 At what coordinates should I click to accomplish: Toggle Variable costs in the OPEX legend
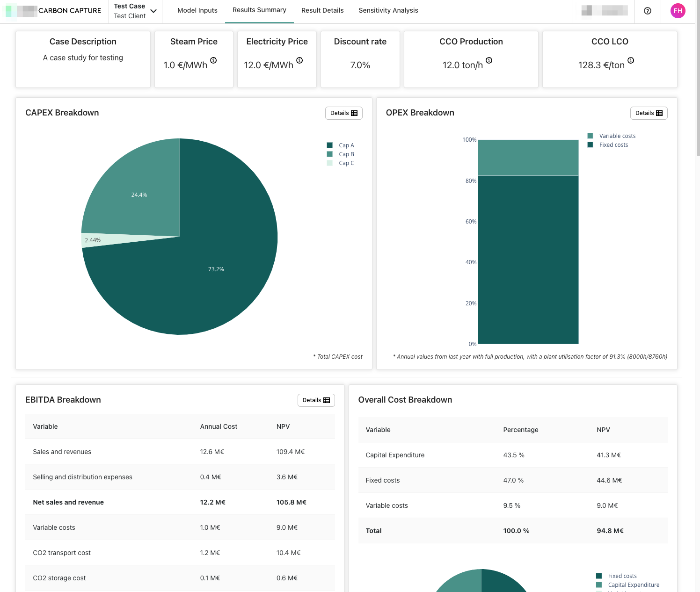coord(617,136)
